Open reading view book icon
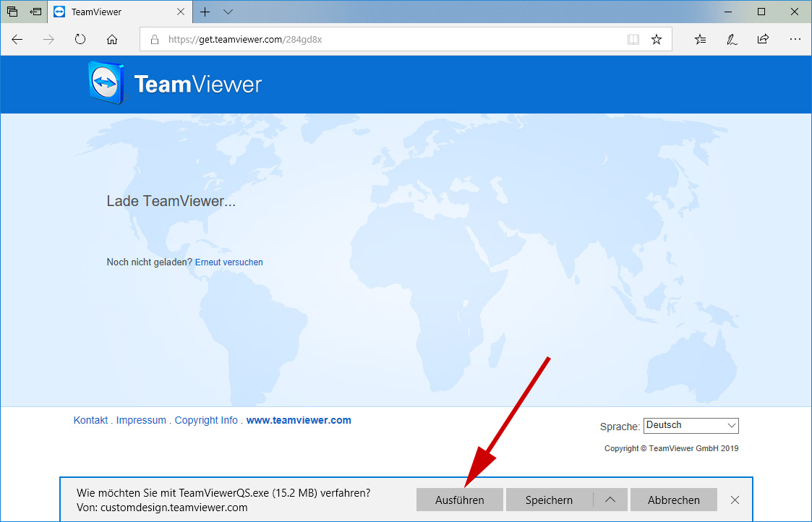 pos(633,39)
